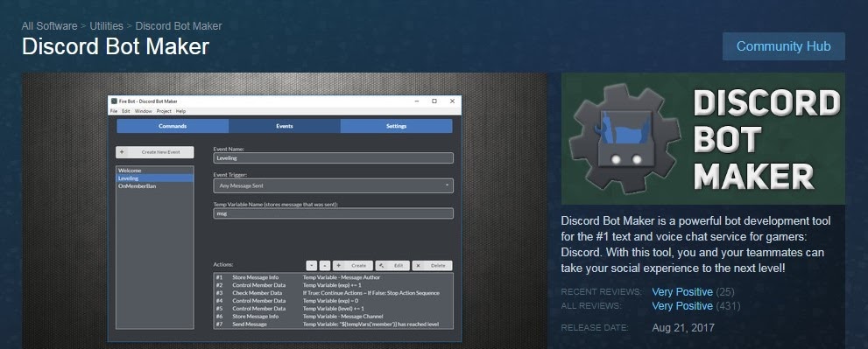Viewport: 868px width, 349px height.
Task: Open the Utilities breadcrumb link
Action: pos(106,26)
